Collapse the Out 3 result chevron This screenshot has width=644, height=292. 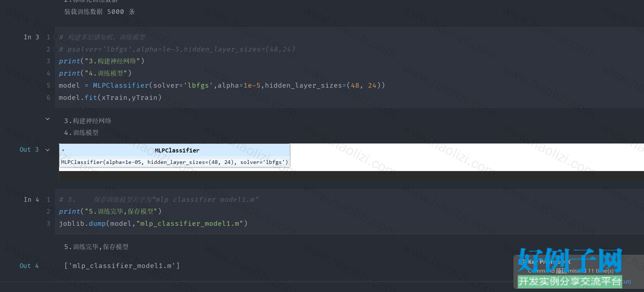[48, 150]
